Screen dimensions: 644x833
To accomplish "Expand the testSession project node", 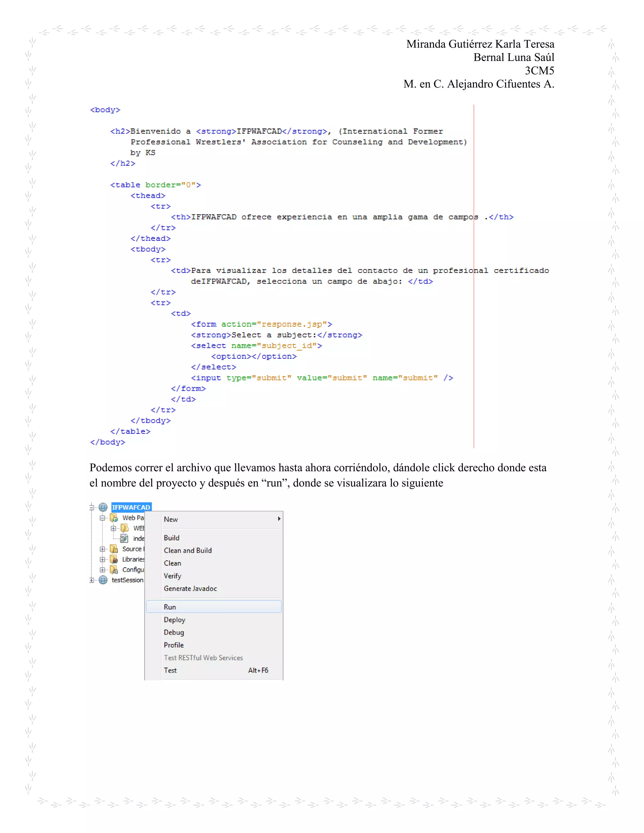I will click(x=92, y=580).
